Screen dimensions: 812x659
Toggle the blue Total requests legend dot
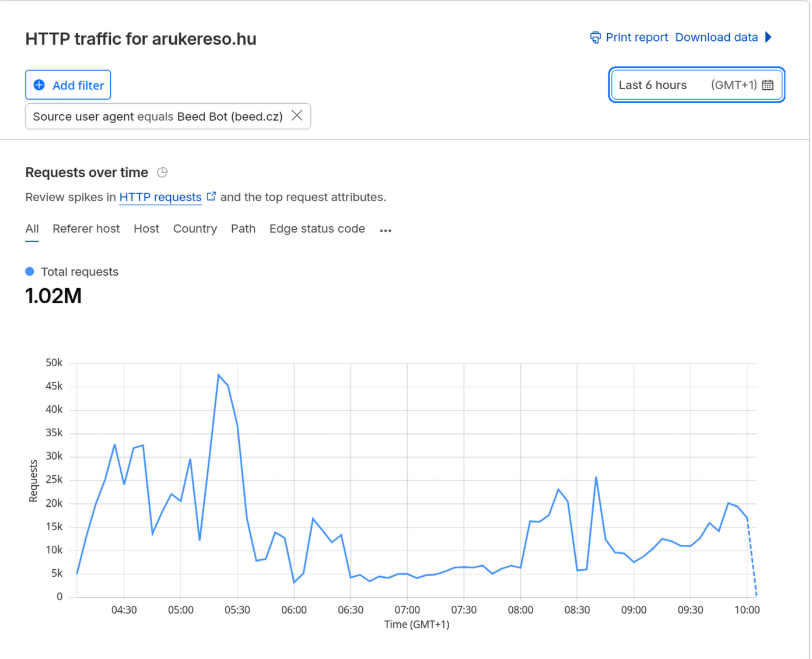[x=30, y=272]
